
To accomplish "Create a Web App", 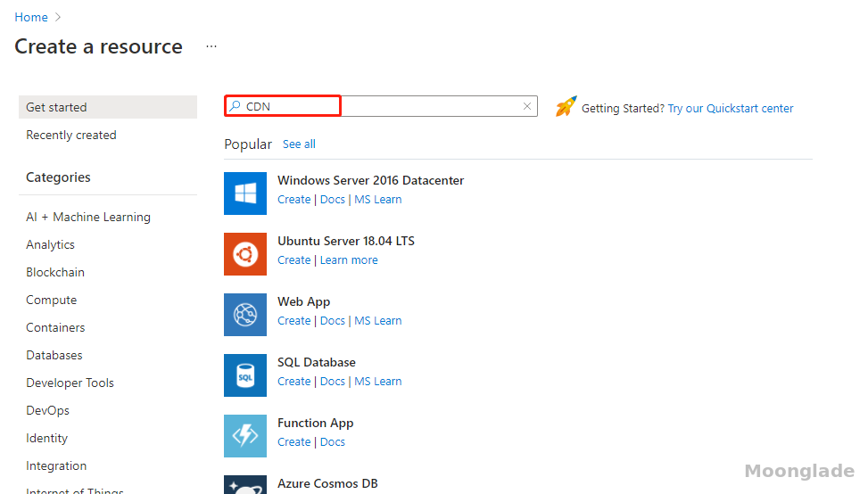I will [x=294, y=321].
